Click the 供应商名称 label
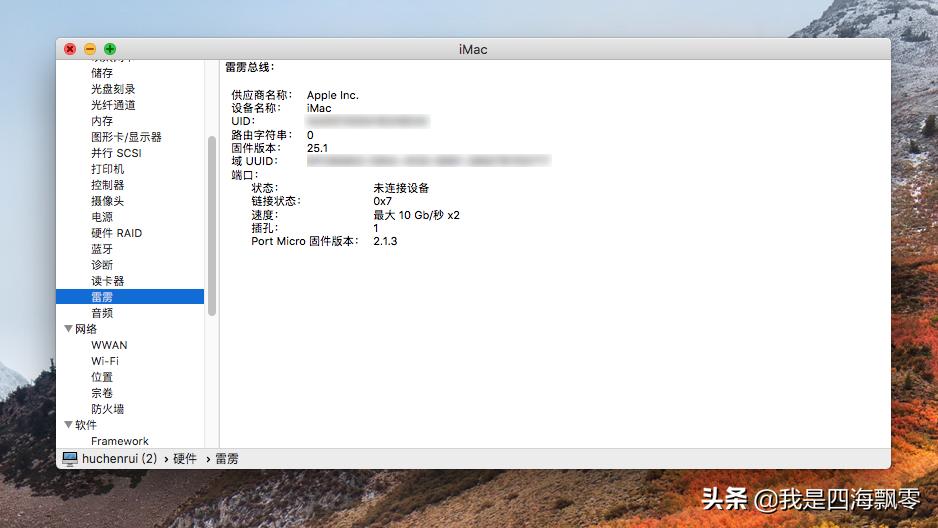Viewport: 938px width, 528px height. [x=261, y=95]
